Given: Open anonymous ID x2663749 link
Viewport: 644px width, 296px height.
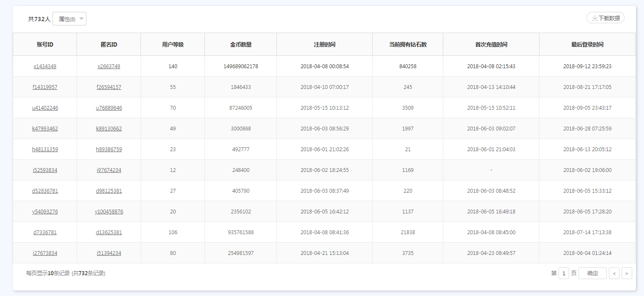Looking at the screenshot, I should coord(109,66).
